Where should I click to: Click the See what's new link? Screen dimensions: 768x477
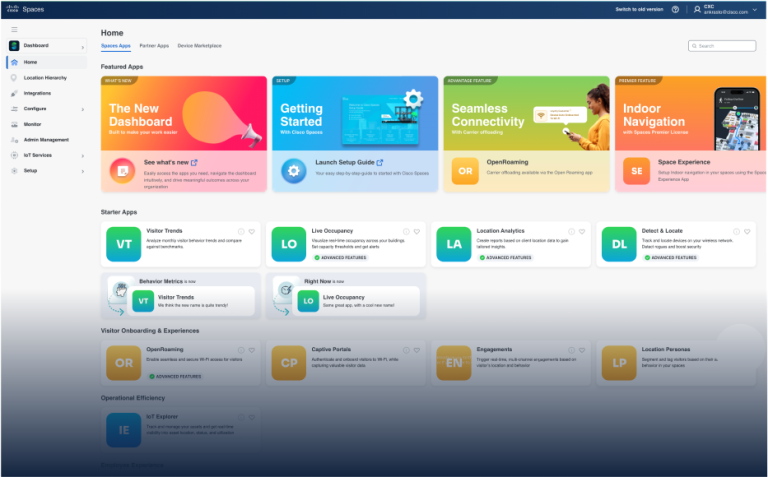pos(170,162)
